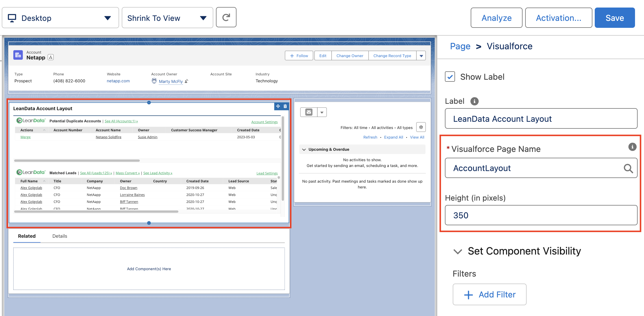Click the Merge action link

26,137
